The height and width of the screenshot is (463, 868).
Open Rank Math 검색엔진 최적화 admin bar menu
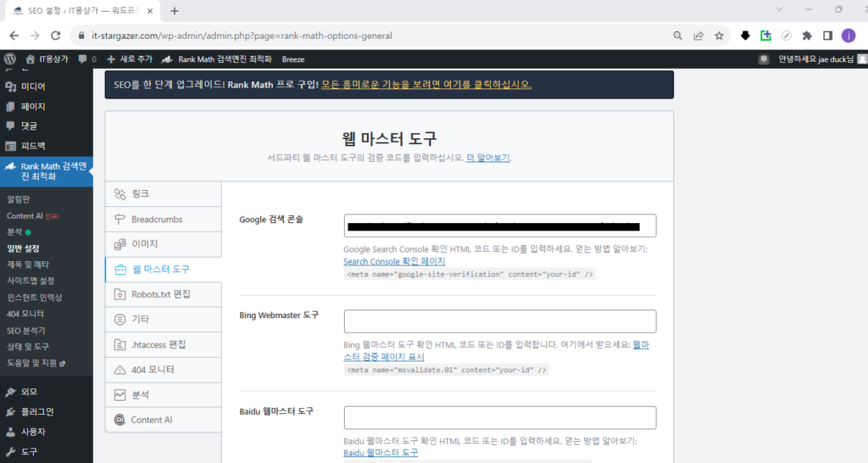(216, 59)
